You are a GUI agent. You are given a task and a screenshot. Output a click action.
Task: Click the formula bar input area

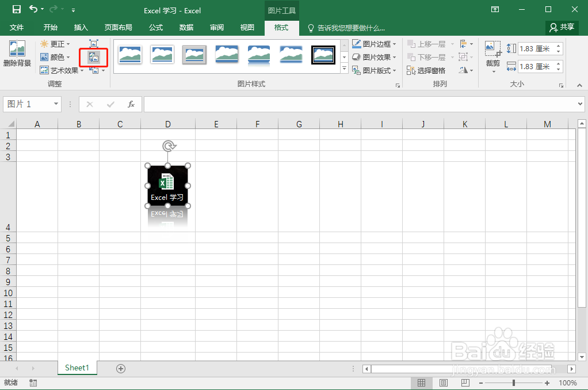tap(360, 104)
